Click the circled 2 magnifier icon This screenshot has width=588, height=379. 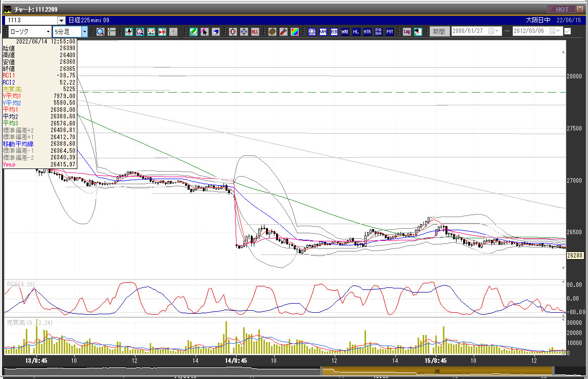coord(140,32)
